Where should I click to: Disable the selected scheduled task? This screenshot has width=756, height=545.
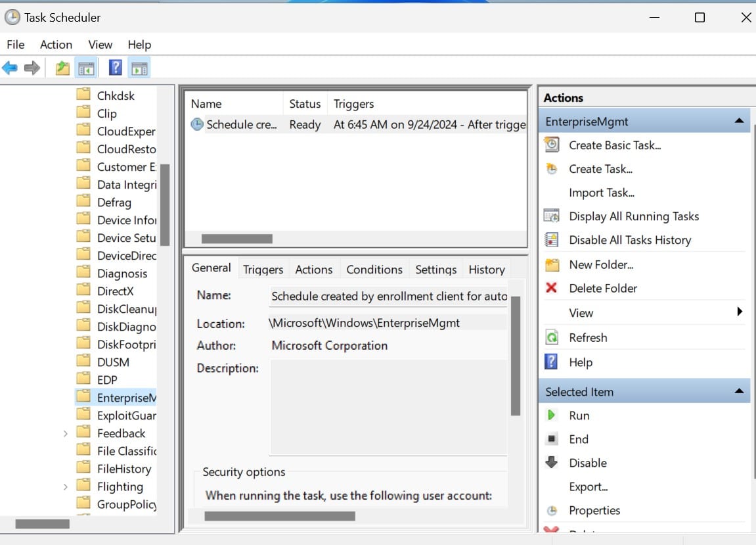587,463
